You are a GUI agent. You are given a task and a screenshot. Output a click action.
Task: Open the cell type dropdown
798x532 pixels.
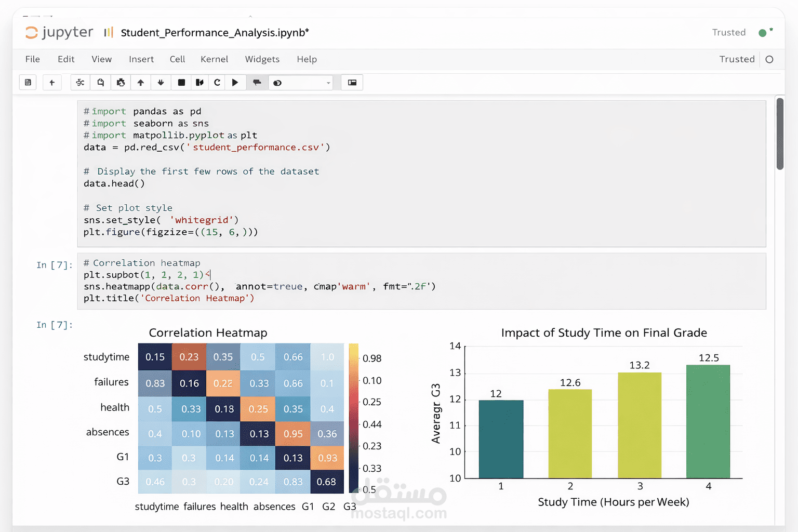(301, 82)
